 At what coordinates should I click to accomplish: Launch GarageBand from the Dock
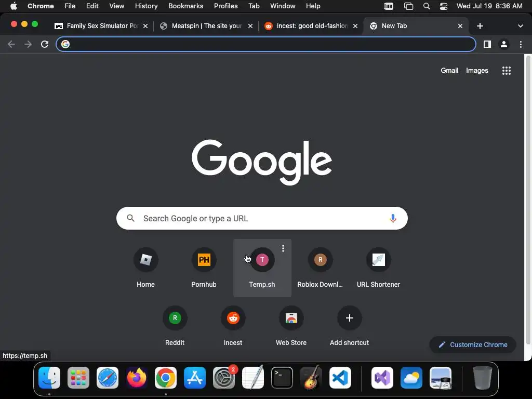click(311, 378)
